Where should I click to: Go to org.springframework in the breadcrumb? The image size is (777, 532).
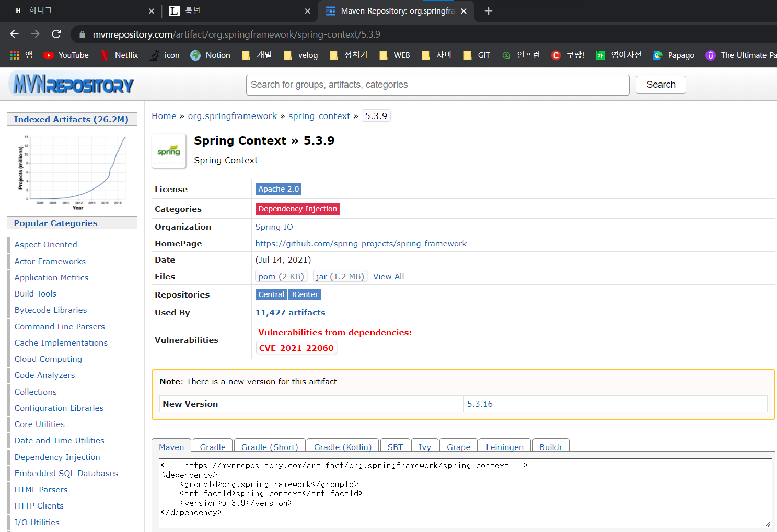[233, 116]
